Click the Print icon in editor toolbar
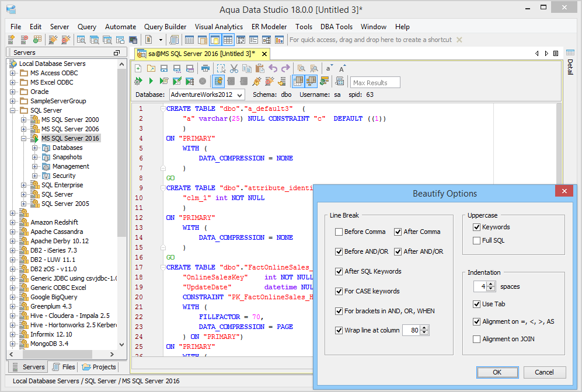The height and width of the screenshot is (392, 582). click(205, 68)
